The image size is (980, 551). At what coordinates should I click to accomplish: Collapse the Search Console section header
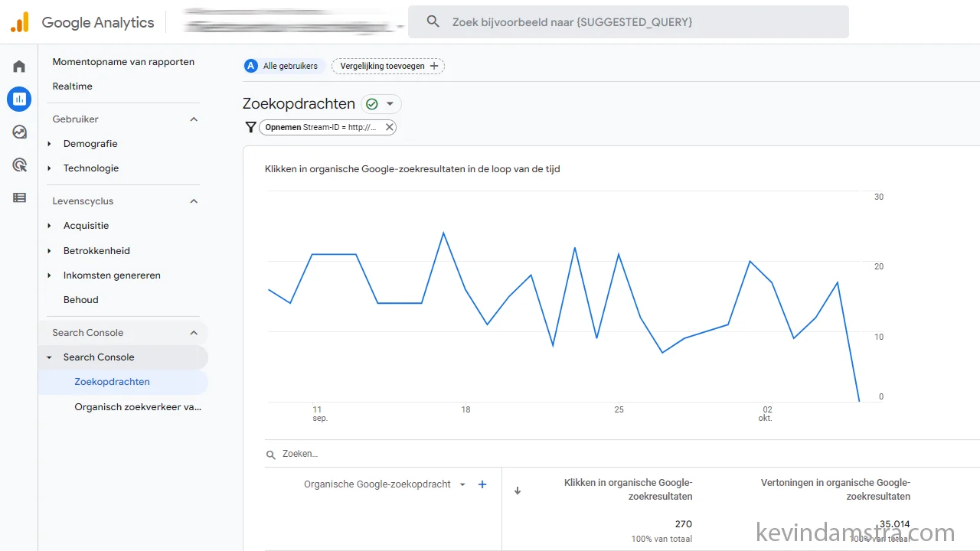tap(194, 333)
